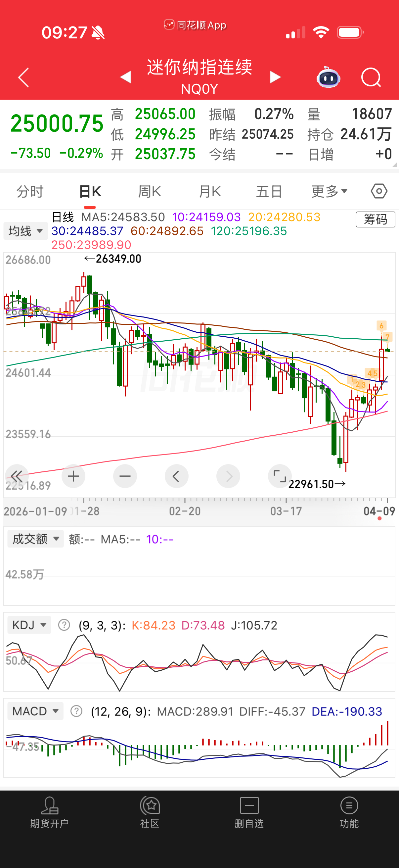Open the search function

[x=372, y=77]
